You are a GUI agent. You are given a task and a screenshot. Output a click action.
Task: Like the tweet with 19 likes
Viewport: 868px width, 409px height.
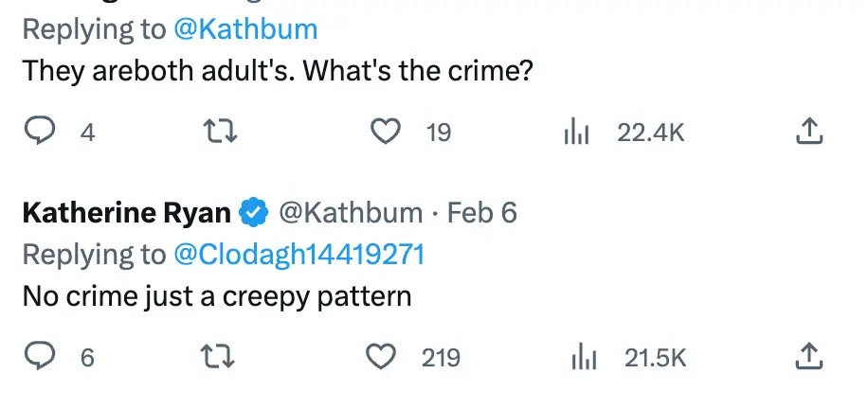pyautogui.click(x=385, y=132)
